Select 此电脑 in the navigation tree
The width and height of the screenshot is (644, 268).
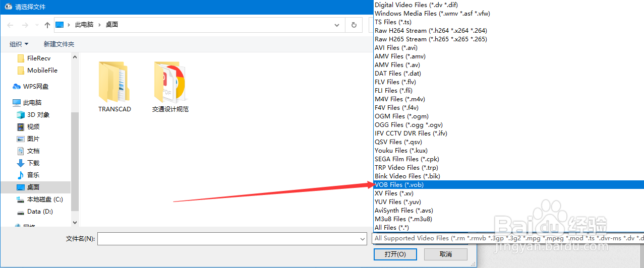[x=27, y=102]
